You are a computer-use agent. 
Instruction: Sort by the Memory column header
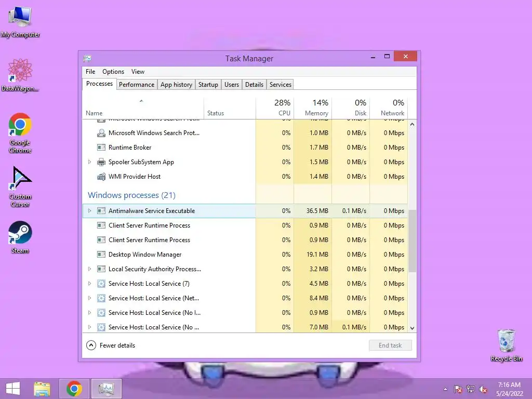tap(313, 108)
